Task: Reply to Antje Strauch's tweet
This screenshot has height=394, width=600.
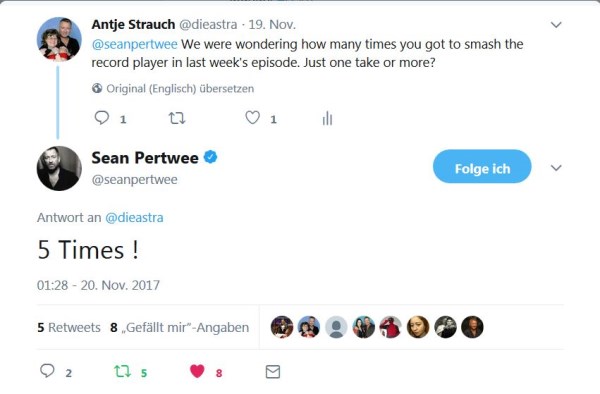Action: (102, 118)
